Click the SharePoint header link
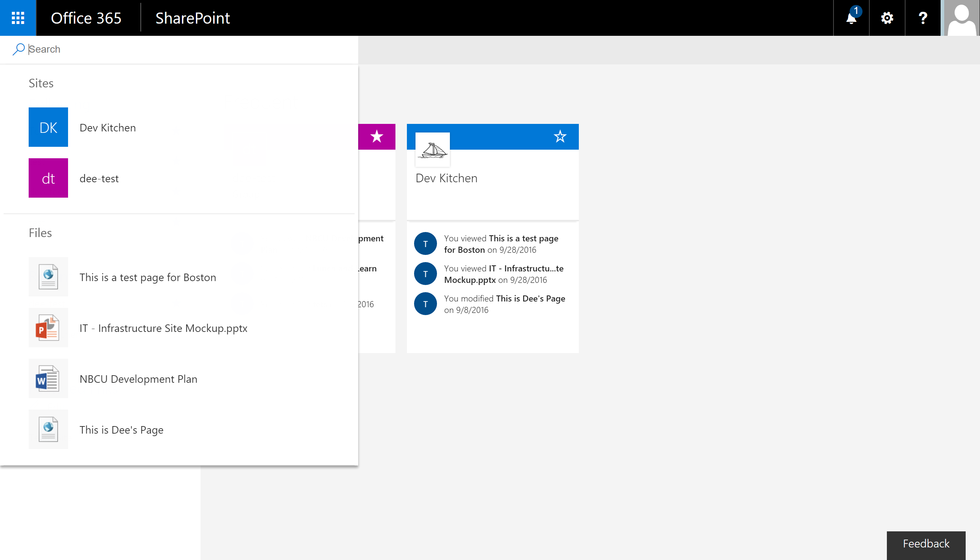This screenshot has width=980, height=560. coord(192,18)
